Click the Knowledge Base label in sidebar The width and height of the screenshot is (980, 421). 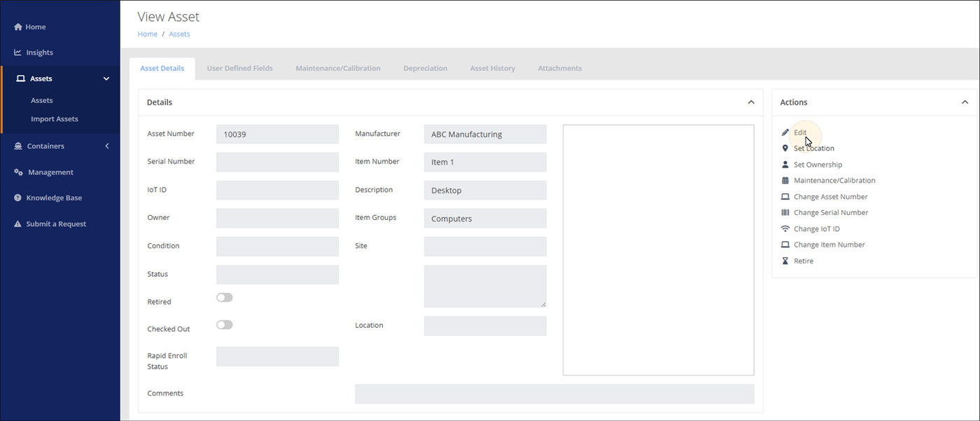55,198
